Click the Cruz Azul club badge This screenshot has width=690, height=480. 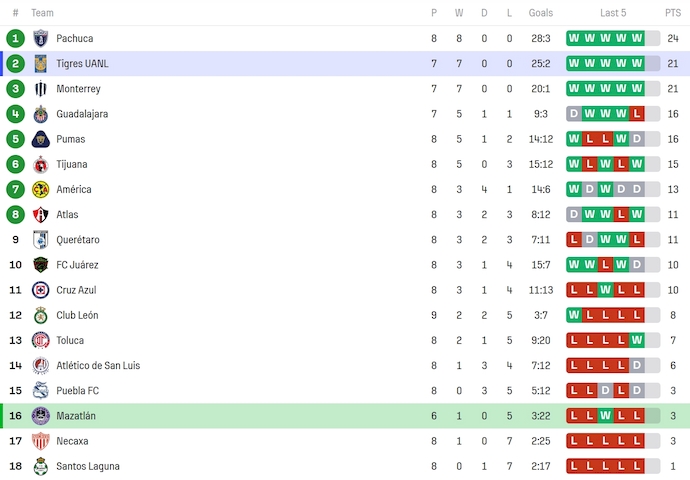coord(41,290)
